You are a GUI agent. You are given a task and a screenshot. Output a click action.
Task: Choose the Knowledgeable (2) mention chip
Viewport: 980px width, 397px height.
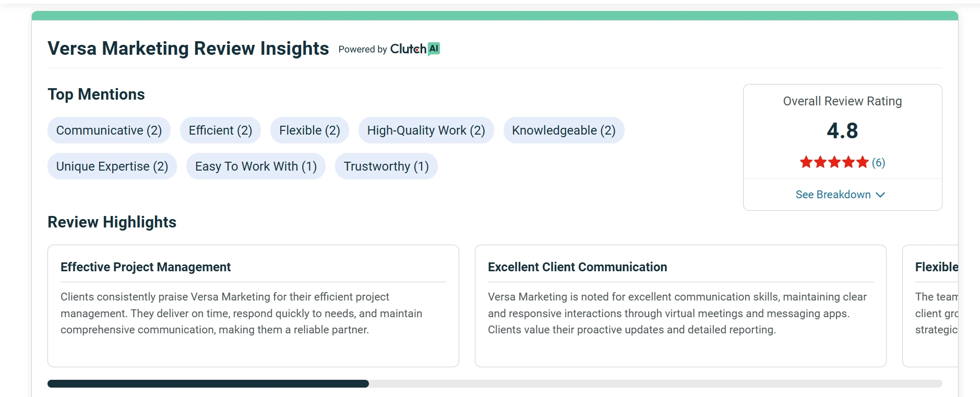click(x=564, y=130)
